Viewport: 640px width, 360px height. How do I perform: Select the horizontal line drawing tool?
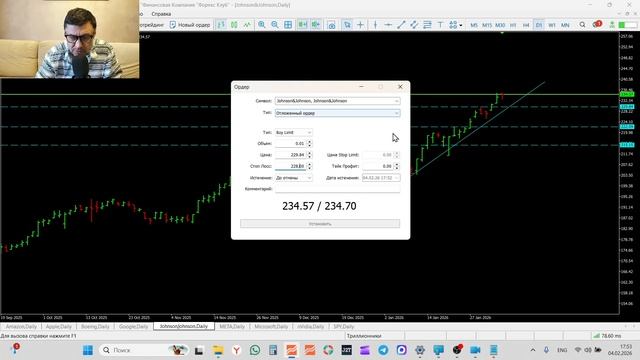tap(388, 25)
